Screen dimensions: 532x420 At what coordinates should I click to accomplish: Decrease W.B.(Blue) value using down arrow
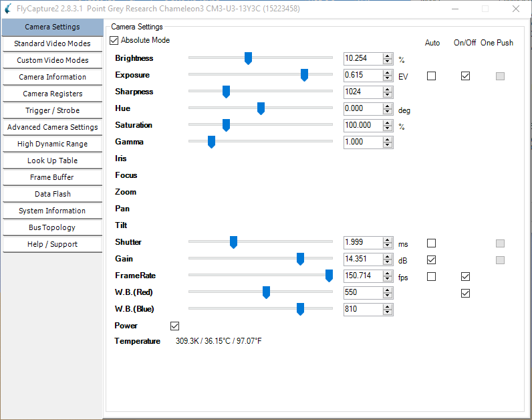(387, 312)
